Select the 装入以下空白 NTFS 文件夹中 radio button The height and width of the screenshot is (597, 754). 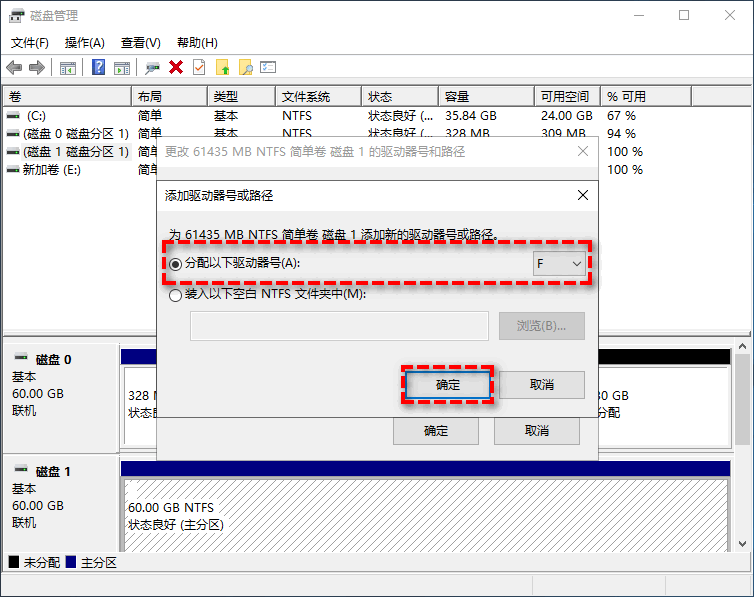coord(177,295)
